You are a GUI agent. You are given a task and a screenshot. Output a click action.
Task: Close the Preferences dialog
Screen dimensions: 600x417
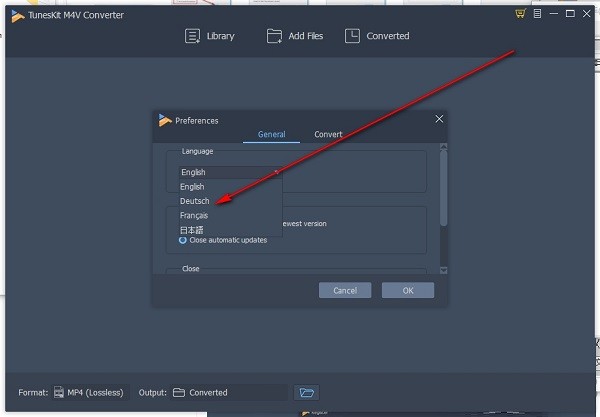coord(439,119)
